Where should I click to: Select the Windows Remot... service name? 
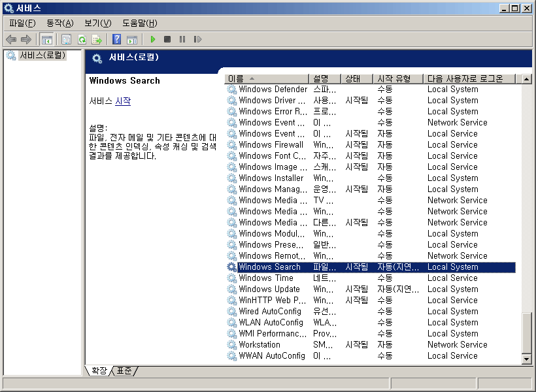click(272, 256)
